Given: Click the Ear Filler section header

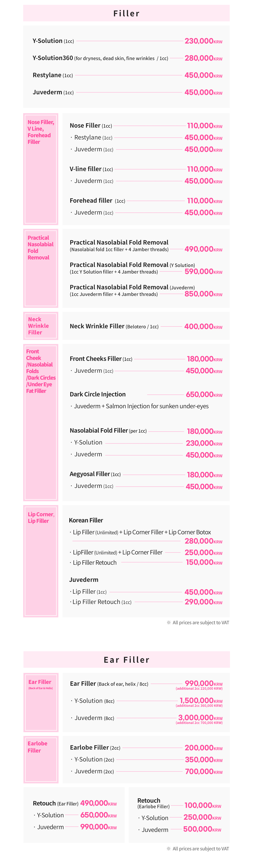Looking at the screenshot, I should point(126,659).
